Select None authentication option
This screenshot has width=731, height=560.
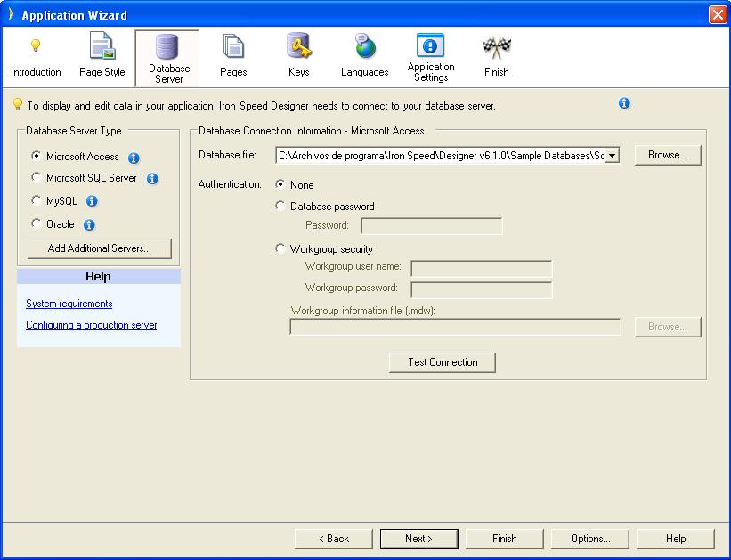click(x=280, y=184)
